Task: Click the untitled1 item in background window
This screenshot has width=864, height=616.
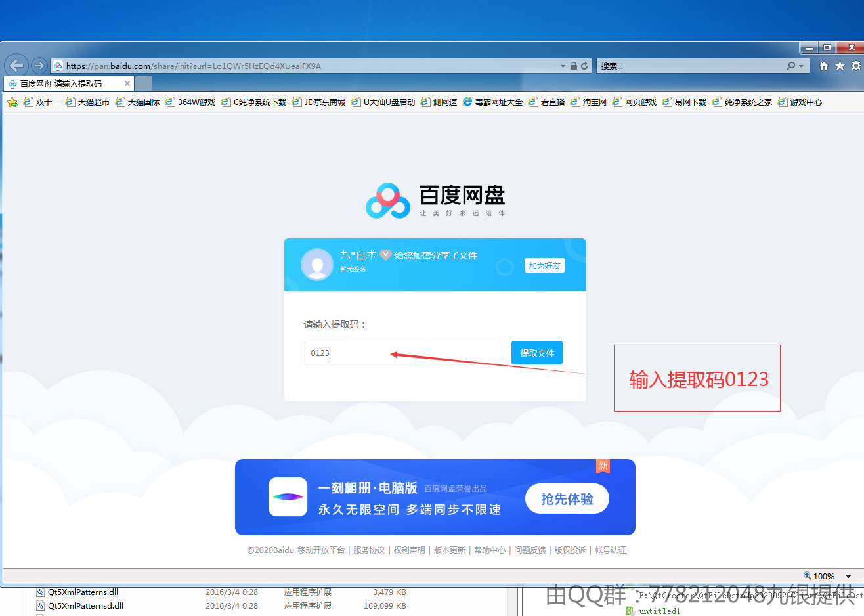Action: [660, 611]
